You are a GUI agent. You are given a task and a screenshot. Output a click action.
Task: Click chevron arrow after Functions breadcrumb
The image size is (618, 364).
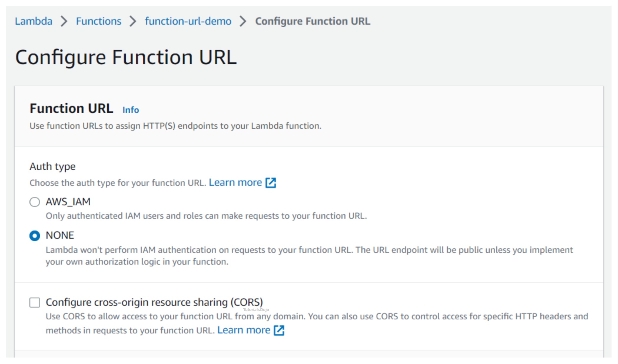133,21
